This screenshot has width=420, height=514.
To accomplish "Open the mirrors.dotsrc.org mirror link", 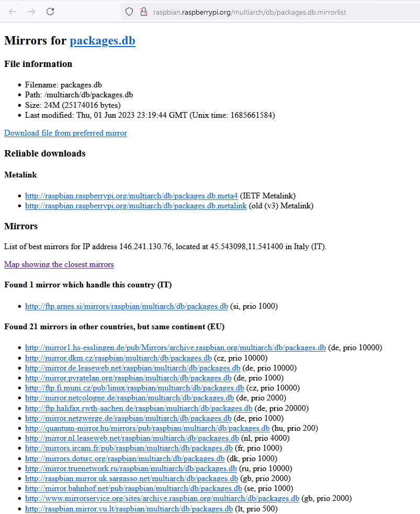I will point(125,459).
